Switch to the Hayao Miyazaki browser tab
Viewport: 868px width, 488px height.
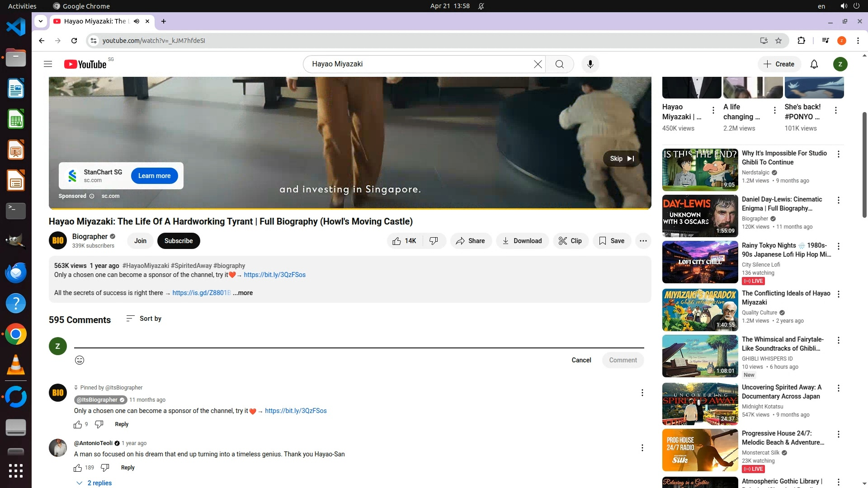tap(95, 21)
